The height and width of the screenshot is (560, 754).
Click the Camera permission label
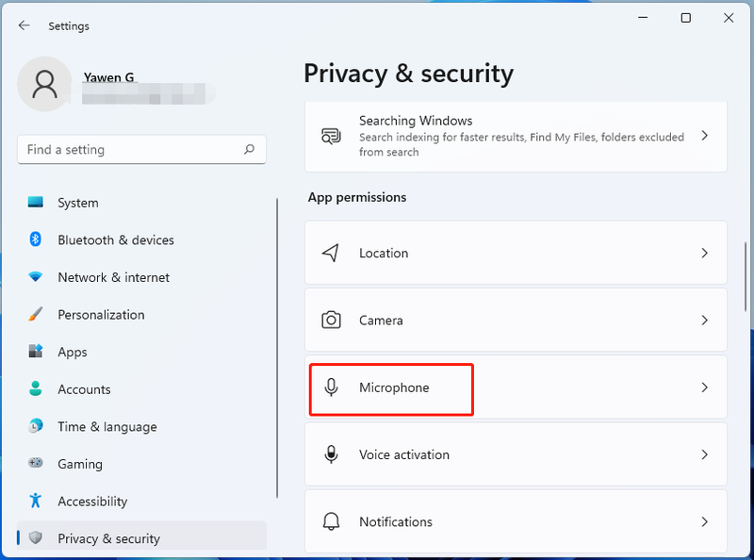(x=381, y=320)
